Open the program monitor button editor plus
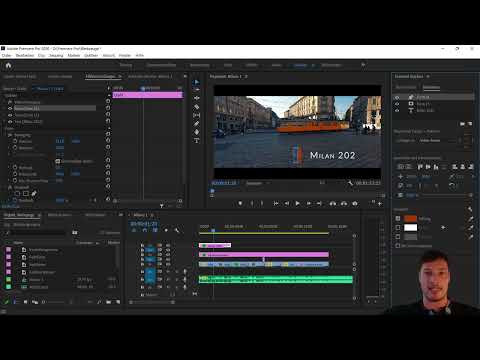480x360 pixels. click(x=380, y=204)
